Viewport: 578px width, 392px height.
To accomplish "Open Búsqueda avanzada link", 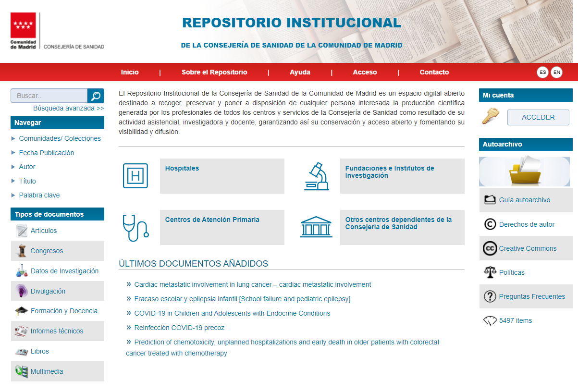I will click(x=68, y=108).
